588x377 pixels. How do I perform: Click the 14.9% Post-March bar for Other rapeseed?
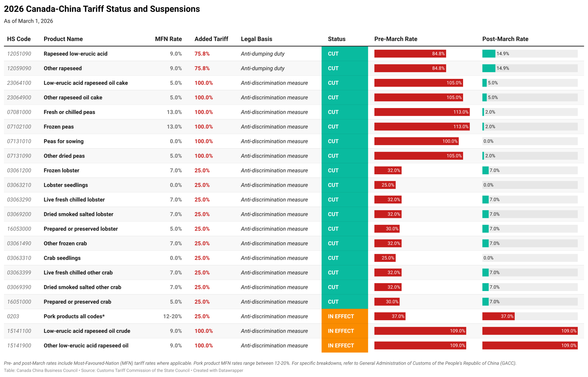[489, 68]
